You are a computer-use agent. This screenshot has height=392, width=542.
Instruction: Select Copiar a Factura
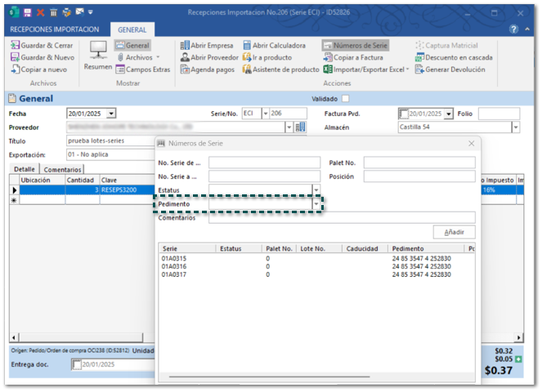[356, 58]
